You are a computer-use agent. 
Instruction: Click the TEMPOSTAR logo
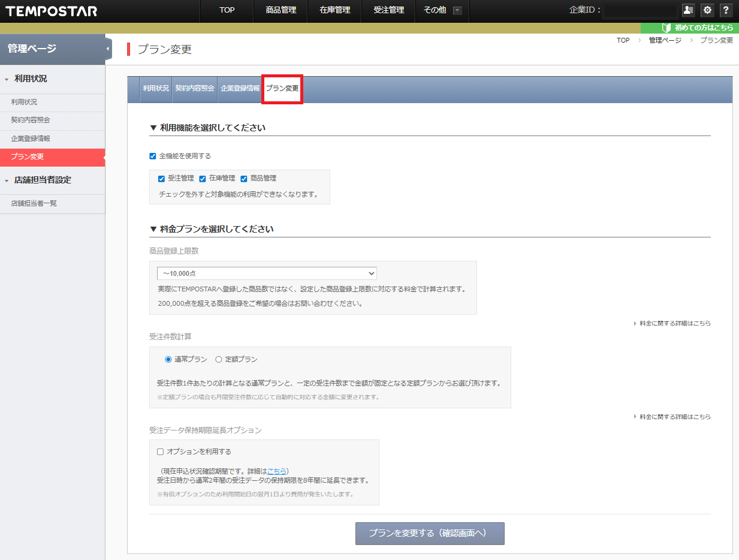[52, 11]
